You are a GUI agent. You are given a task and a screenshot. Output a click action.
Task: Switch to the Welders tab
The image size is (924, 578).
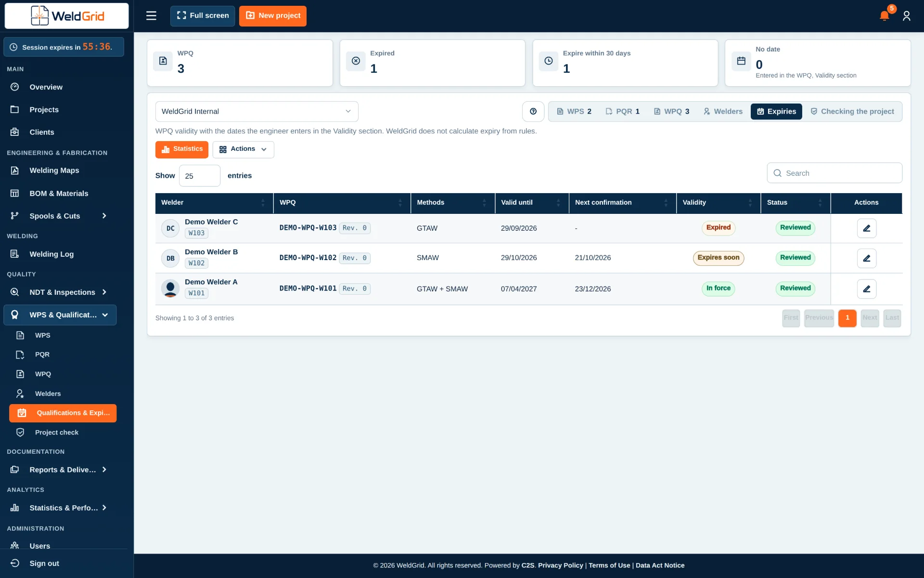(723, 112)
